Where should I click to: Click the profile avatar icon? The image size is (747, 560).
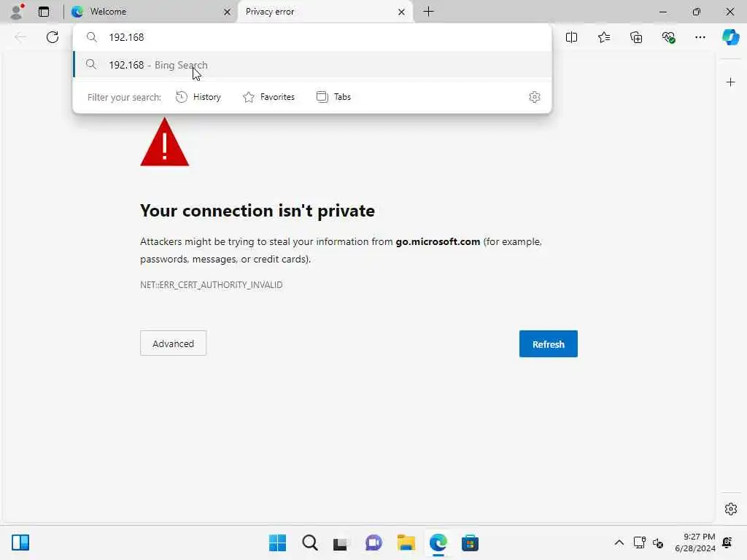coord(18,12)
